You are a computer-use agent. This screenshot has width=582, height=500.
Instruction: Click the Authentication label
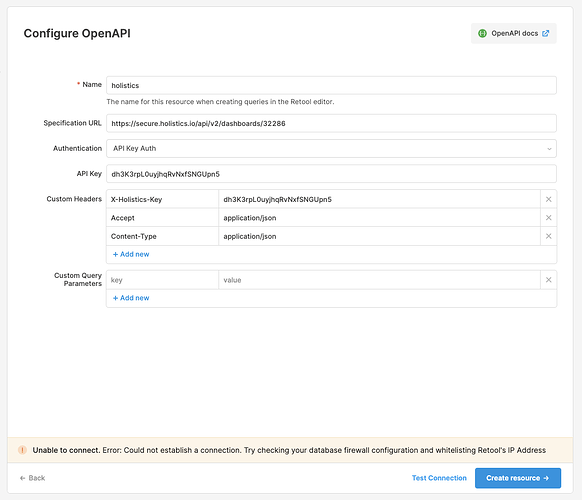(x=77, y=148)
